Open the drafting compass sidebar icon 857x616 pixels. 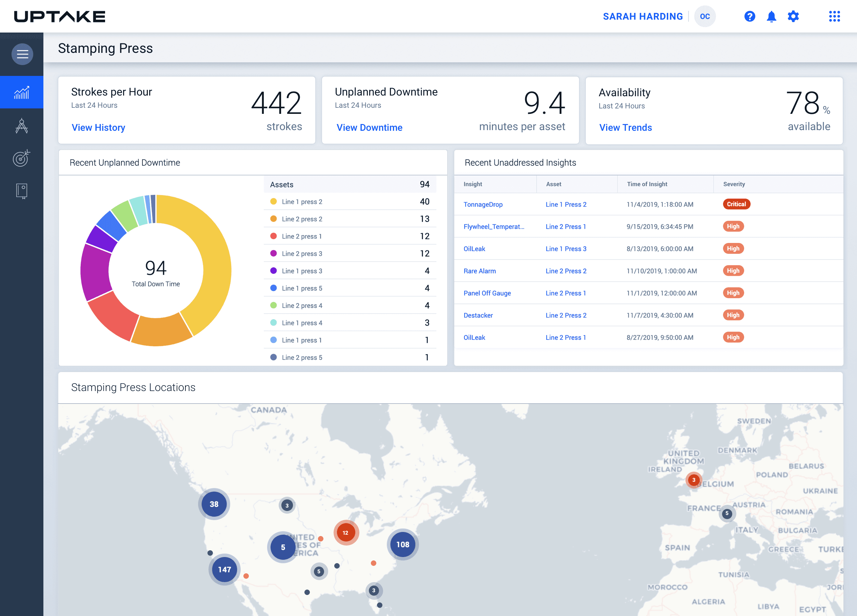pos(22,126)
